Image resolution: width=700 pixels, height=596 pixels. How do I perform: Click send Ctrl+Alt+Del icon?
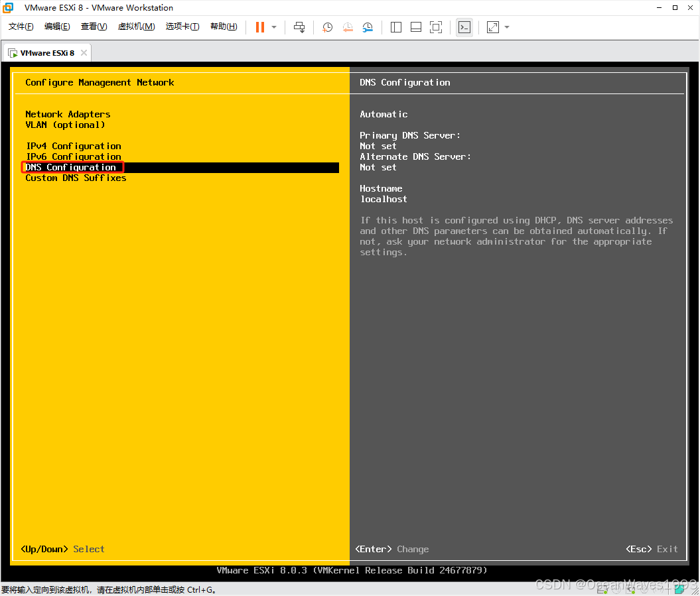coord(299,27)
